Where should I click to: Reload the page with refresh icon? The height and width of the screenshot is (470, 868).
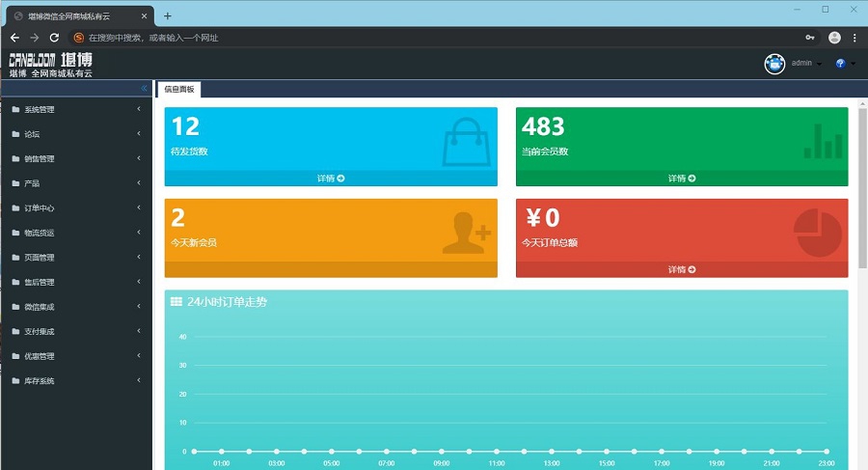coord(54,38)
